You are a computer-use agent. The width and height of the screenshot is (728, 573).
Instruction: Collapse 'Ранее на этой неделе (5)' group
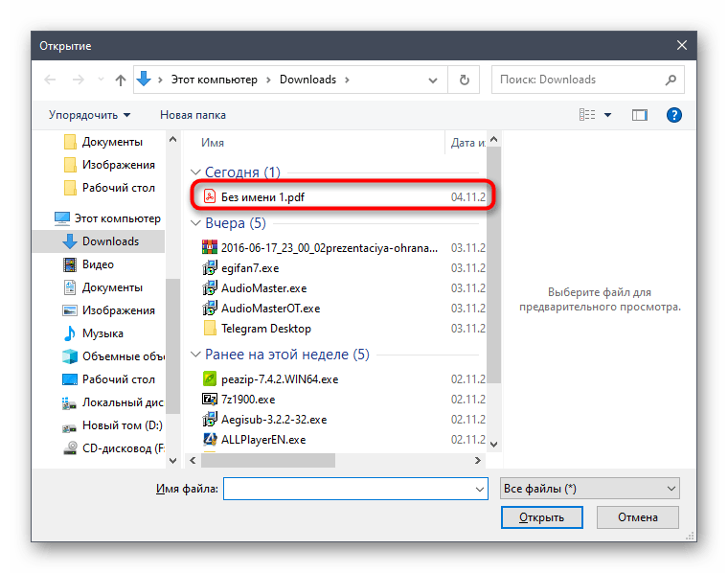[x=195, y=355]
